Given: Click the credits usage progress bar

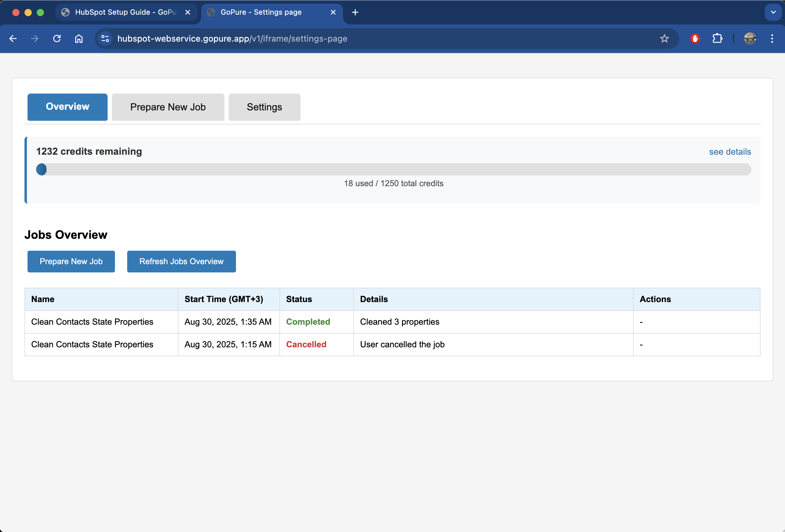Looking at the screenshot, I should click(393, 170).
